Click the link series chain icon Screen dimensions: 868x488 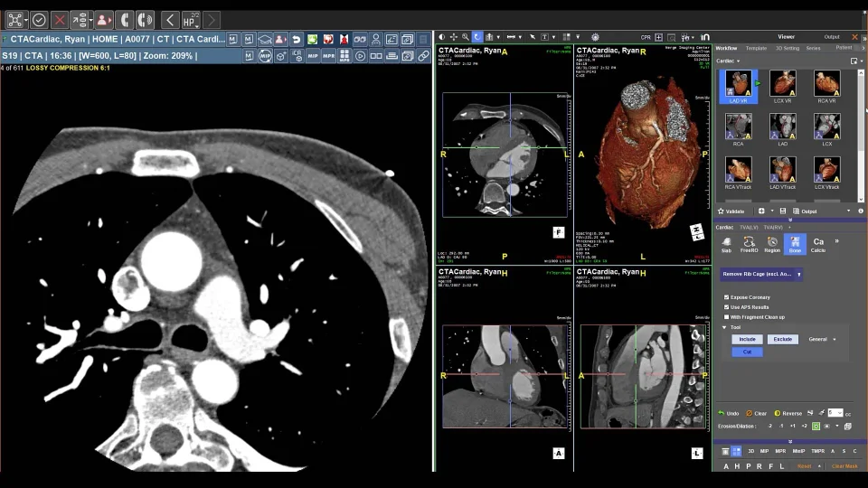(423, 56)
